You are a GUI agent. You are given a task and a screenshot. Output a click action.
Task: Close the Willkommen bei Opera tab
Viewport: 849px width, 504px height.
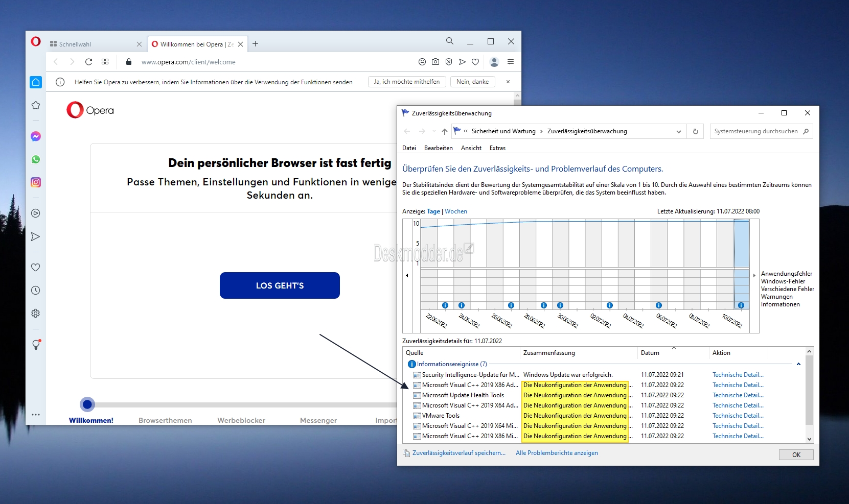coord(240,44)
